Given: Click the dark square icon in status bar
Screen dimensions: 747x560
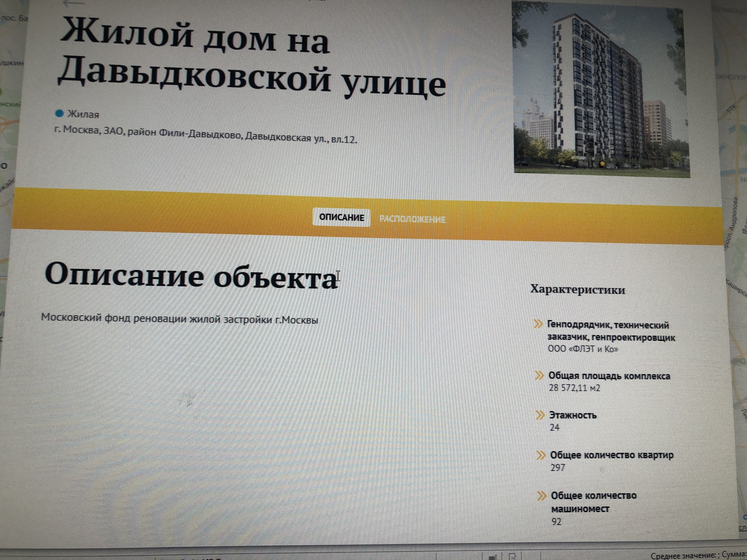Looking at the screenshot, I should click(493, 557).
